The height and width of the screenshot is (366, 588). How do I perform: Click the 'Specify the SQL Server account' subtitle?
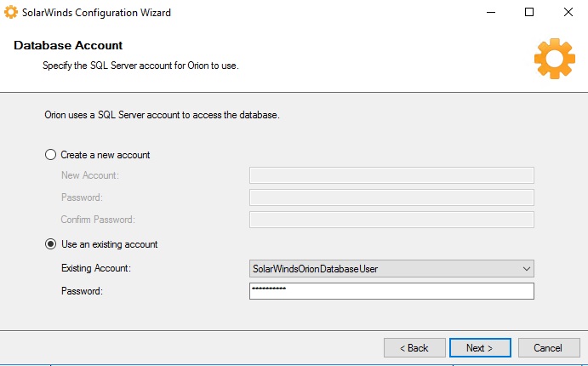140,65
